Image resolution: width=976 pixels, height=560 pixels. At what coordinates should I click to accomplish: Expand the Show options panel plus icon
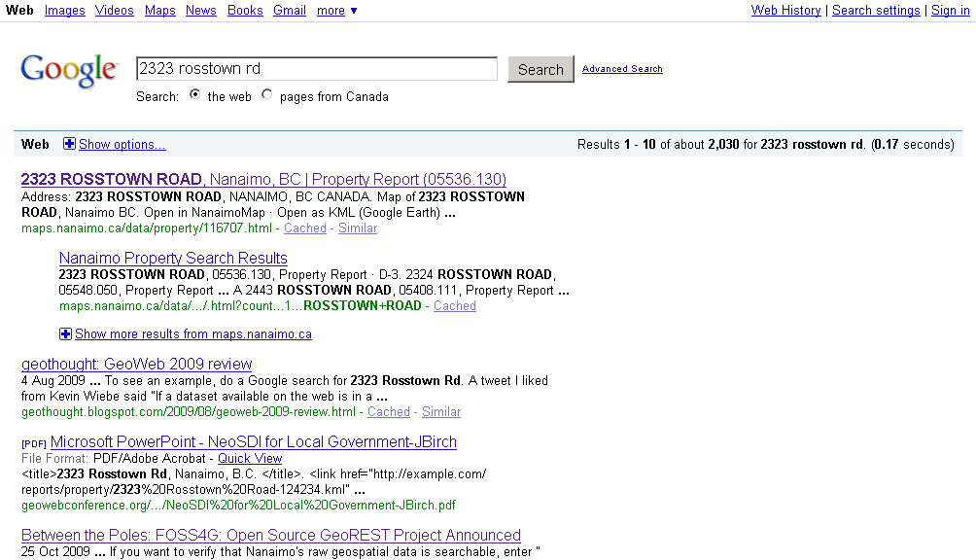pyautogui.click(x=69, y=143)
